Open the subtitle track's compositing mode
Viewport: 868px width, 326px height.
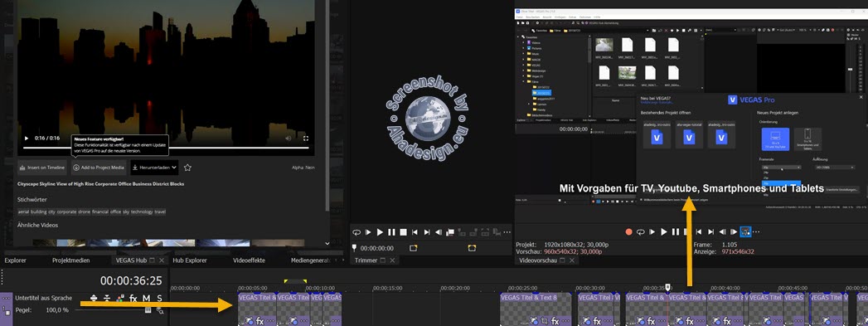tap(120, 298)
